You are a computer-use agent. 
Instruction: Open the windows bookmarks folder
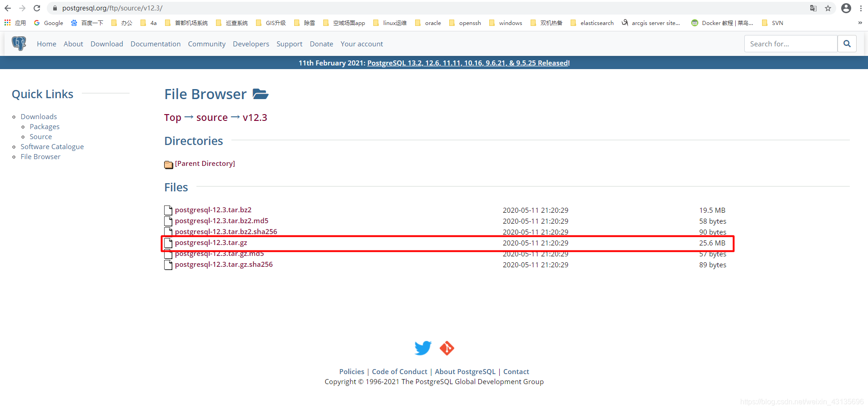(505, 23)
